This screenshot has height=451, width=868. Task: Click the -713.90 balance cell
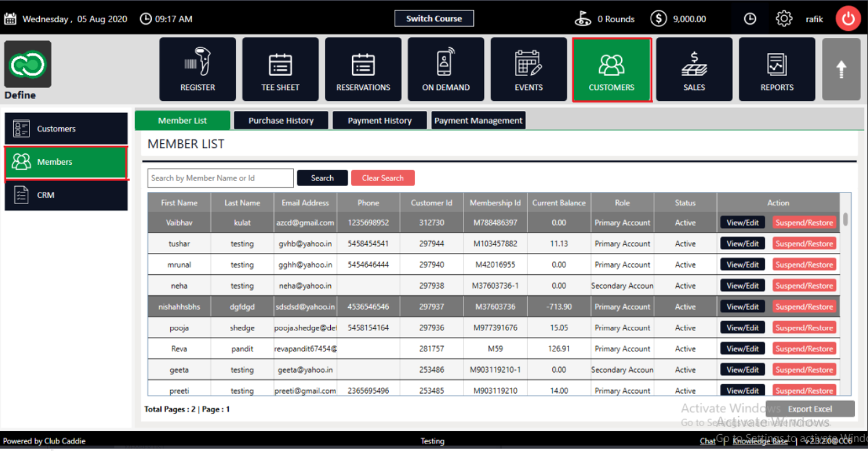tap(559, 307)
